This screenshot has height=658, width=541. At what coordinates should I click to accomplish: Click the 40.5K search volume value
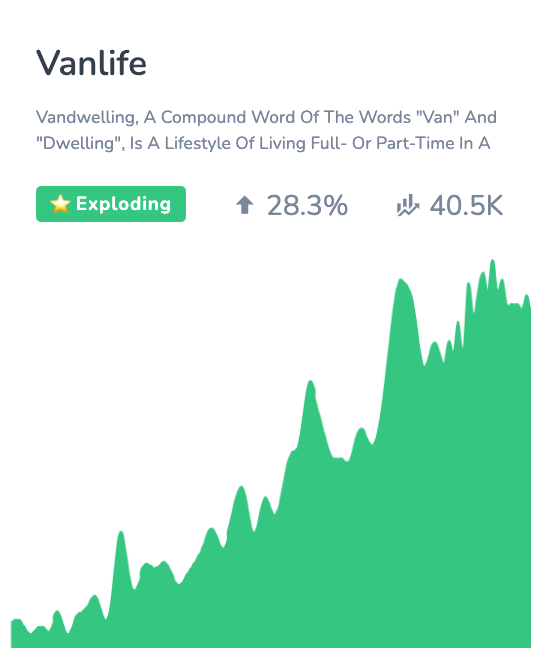466,206
